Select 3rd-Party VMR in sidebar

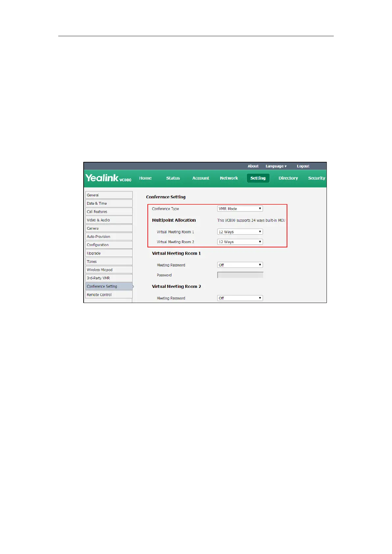[x=109, y=278]
